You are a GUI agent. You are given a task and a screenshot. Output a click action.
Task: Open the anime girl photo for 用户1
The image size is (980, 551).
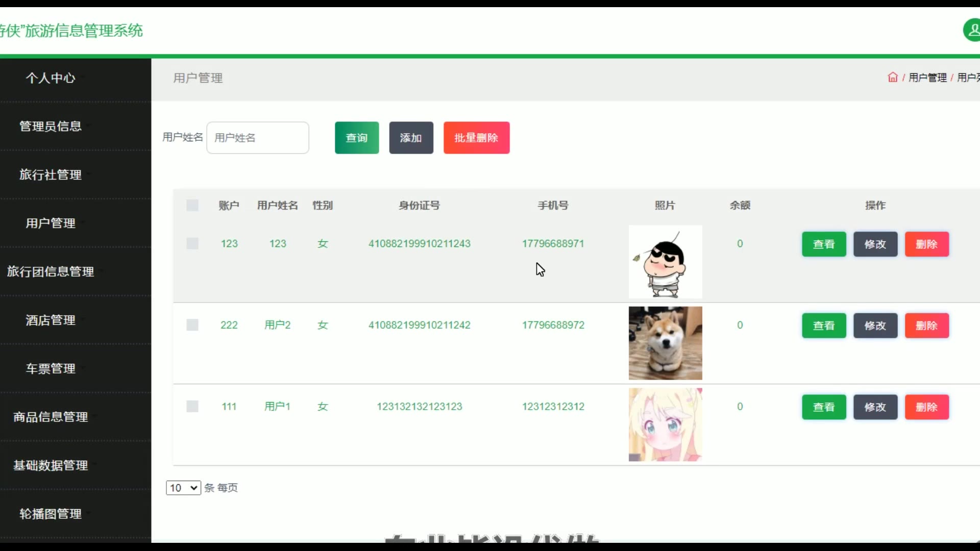pyautogui.click(x=665, y=424)
